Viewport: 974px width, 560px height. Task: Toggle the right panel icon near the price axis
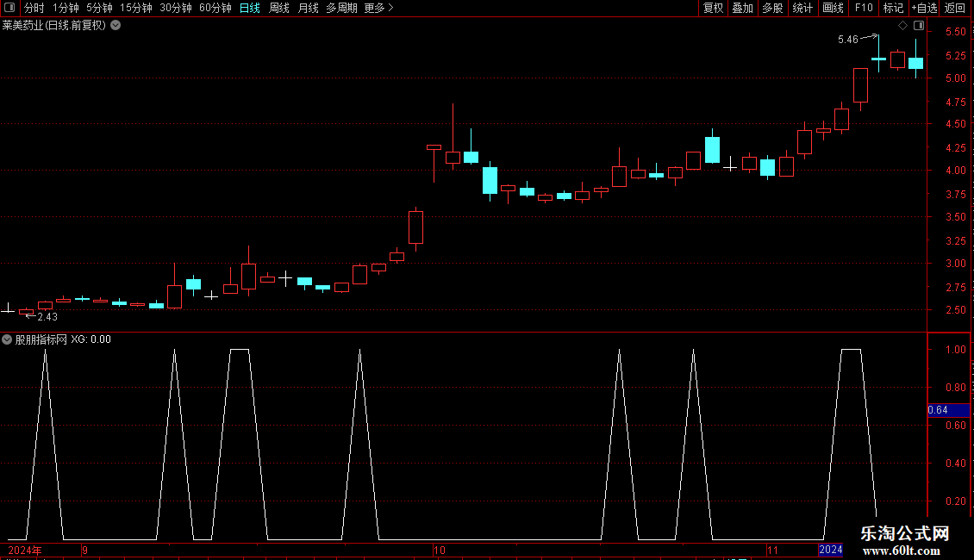tap(919, 26)
